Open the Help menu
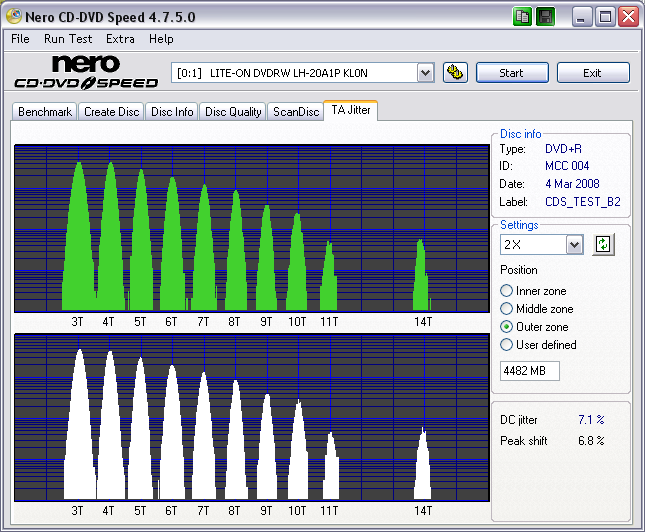The height and width of the screenshot is (532, 645). pyautogui.click(x=161, y=39)
